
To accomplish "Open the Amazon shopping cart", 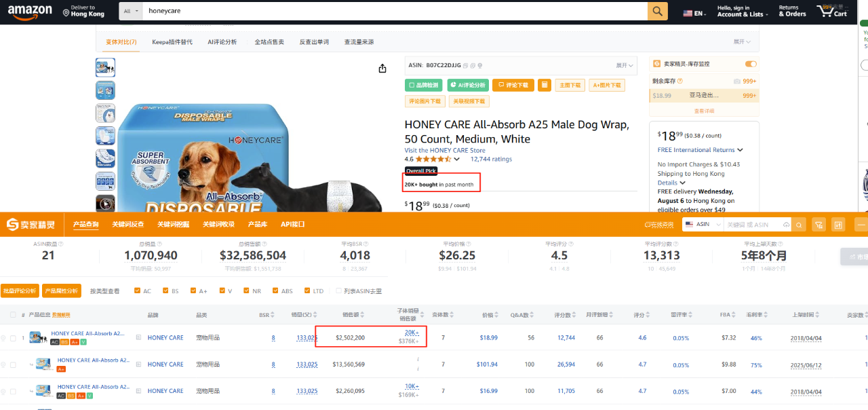I will tap(832, 11).
